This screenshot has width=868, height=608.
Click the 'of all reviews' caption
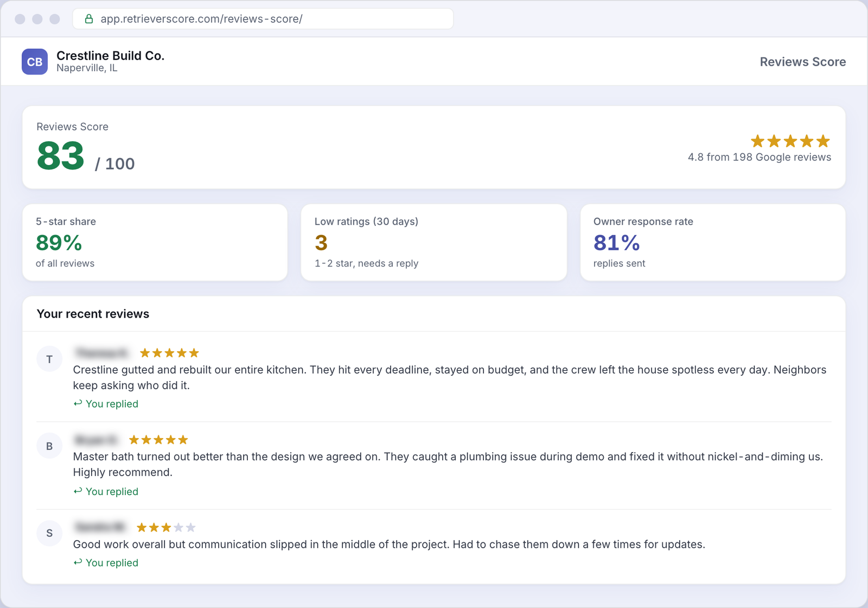point(65,264)
